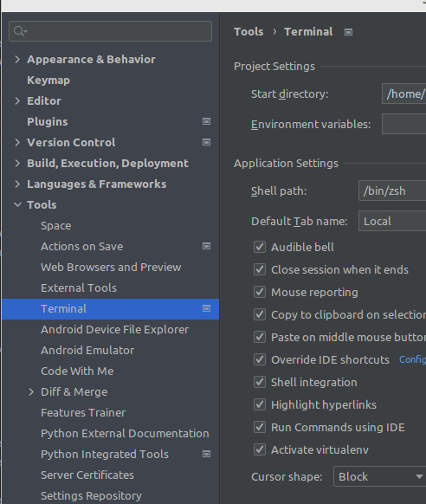Expand Languages & Frameworks node
Screen dimensions: 426x504
coord(17,184)
